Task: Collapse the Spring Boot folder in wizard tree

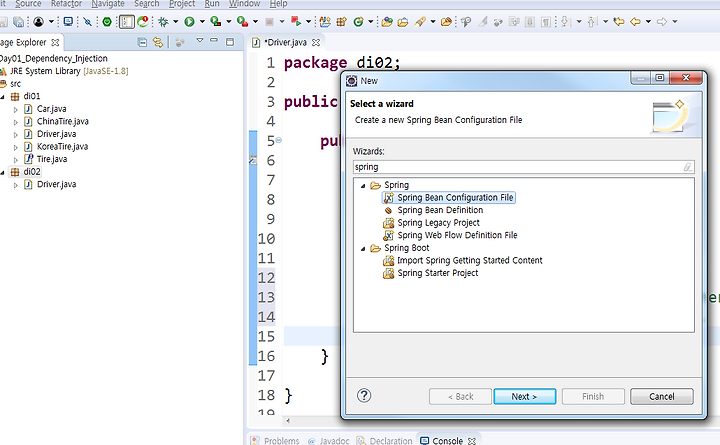Action: click(363, 248)
